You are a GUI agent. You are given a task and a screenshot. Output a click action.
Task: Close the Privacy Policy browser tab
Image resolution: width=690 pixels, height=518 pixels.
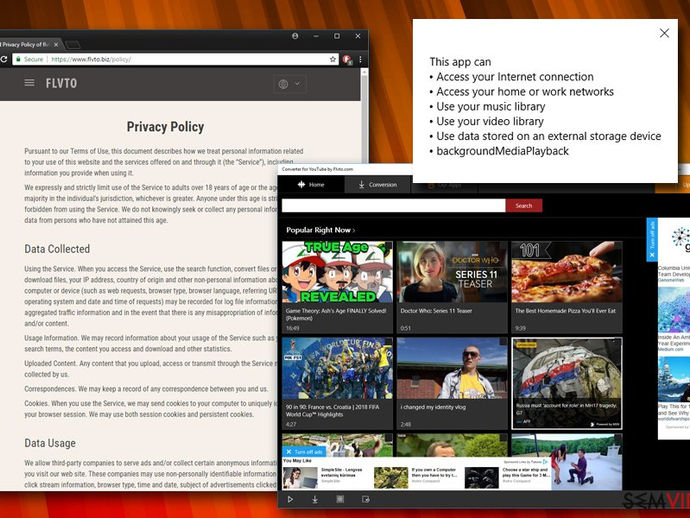pos(56,44)
